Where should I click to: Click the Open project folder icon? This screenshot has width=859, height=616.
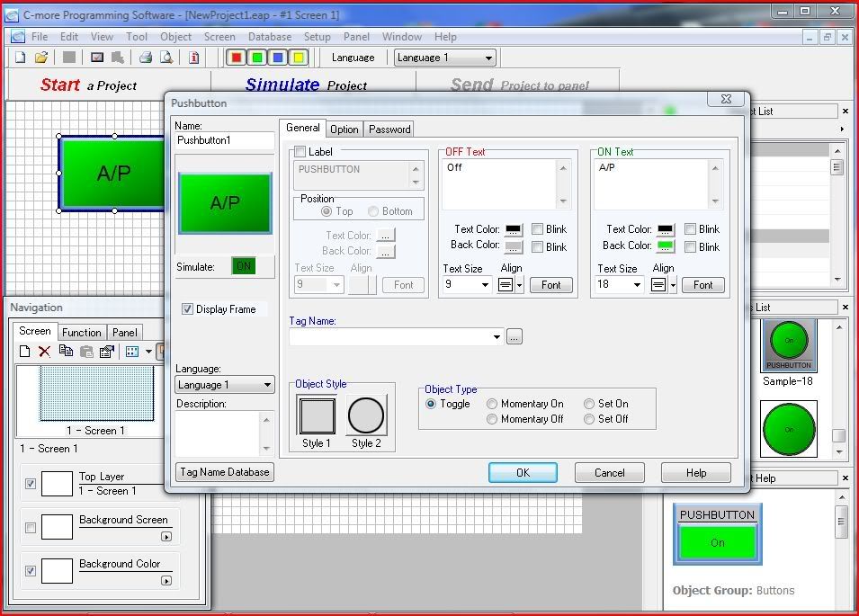[41, 58]
